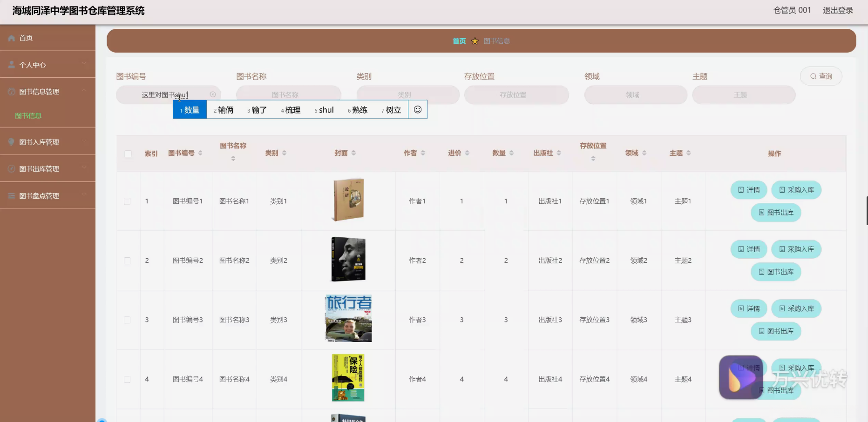The image size is (868, 422).
Task: Sort table by 进价 column arrows
Action: click(467, 153)
